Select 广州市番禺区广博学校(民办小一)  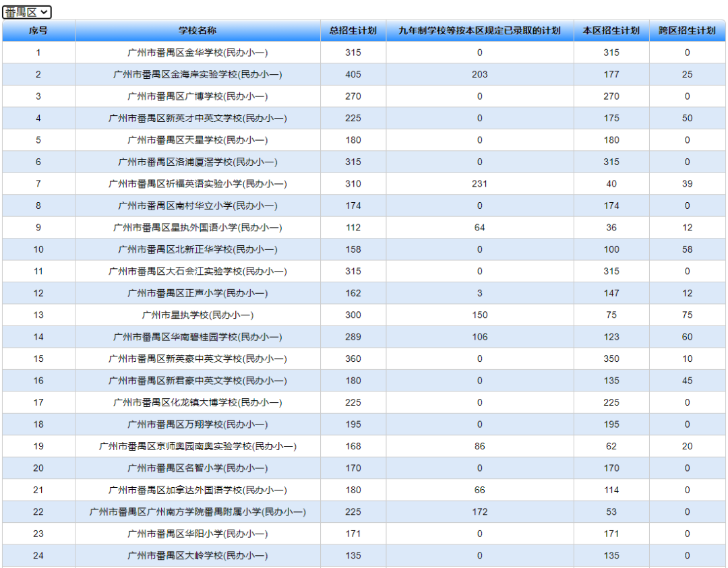pos(198,96)
